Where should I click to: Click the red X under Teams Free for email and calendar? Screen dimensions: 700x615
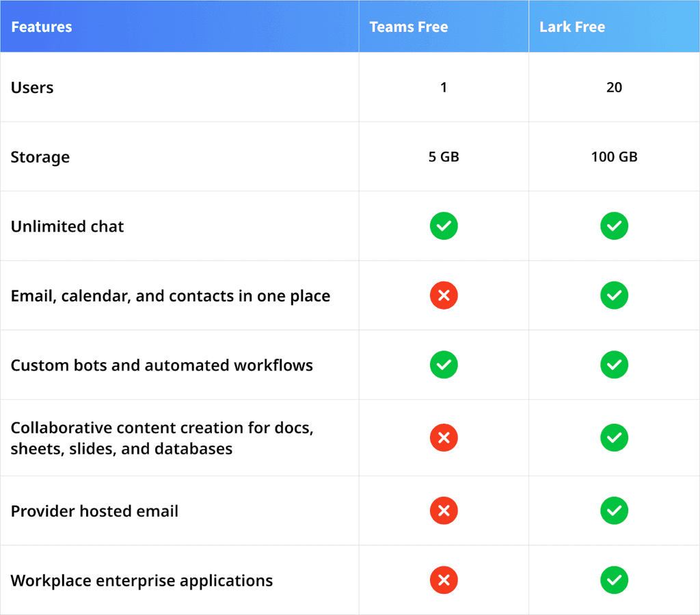[444, 295]
